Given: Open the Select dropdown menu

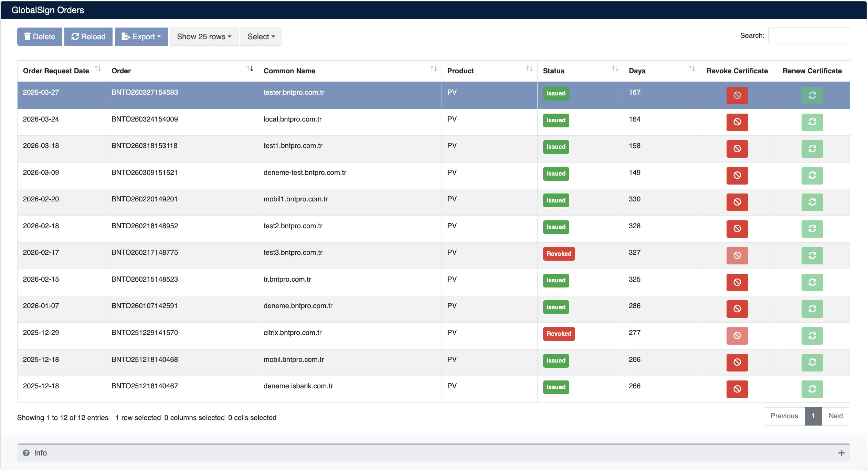Looking at the screenshot, I should click(x=261, y=36).
